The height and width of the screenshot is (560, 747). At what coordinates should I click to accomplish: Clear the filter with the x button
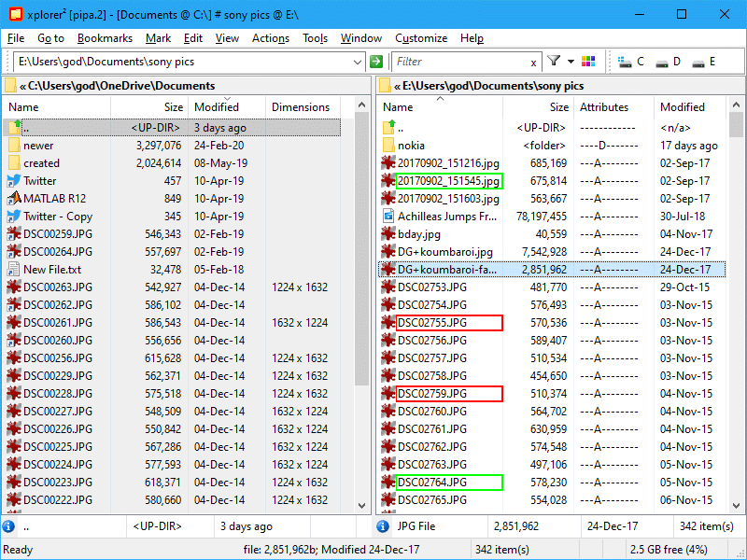pos(533,63)
